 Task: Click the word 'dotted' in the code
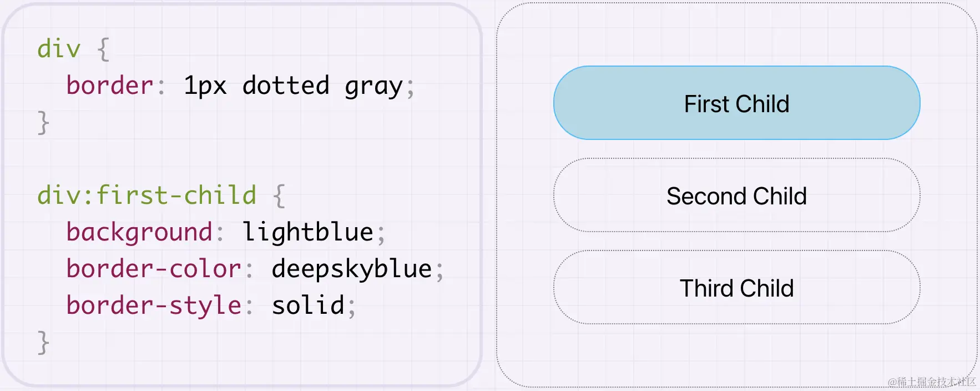point(286,86)
